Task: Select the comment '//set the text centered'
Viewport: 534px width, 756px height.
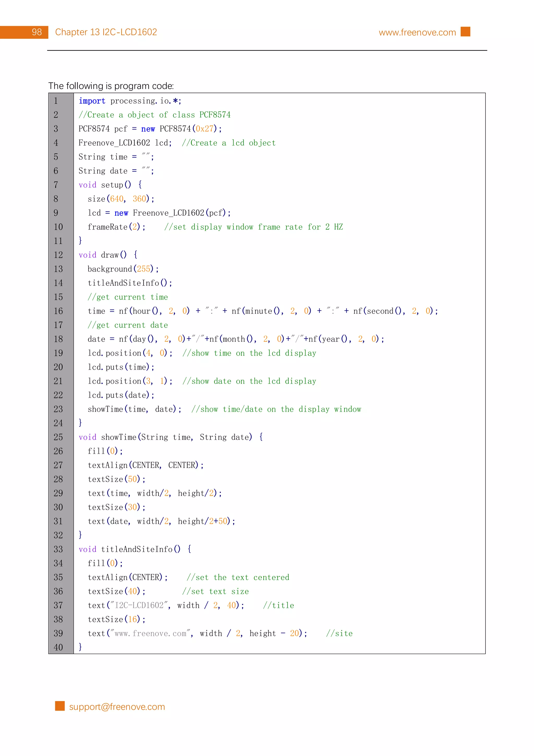Action: [x=238, y=577]
